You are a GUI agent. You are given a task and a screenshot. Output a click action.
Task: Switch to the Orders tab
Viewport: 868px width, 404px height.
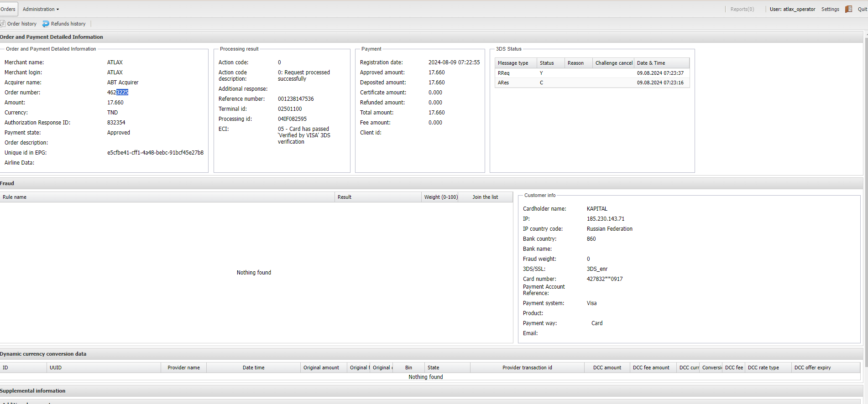pyautogui.click(x=8, y=9)
